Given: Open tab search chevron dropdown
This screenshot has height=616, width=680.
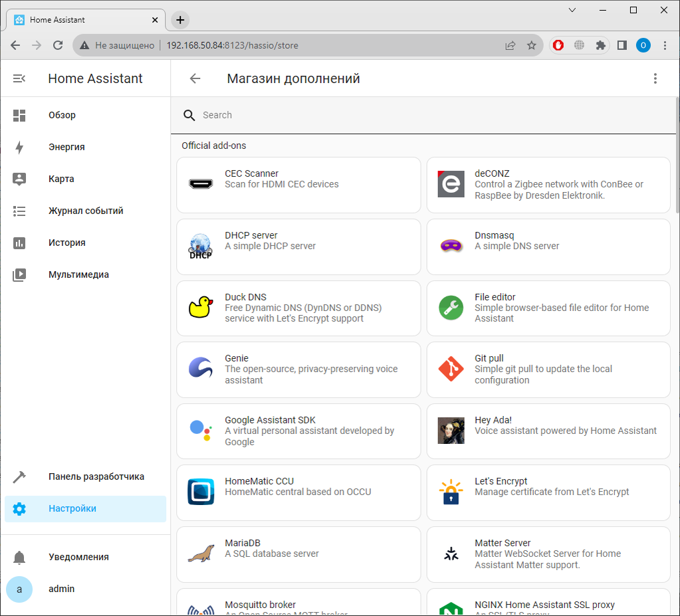Looking at the screenshot, I should pos(572,10).
